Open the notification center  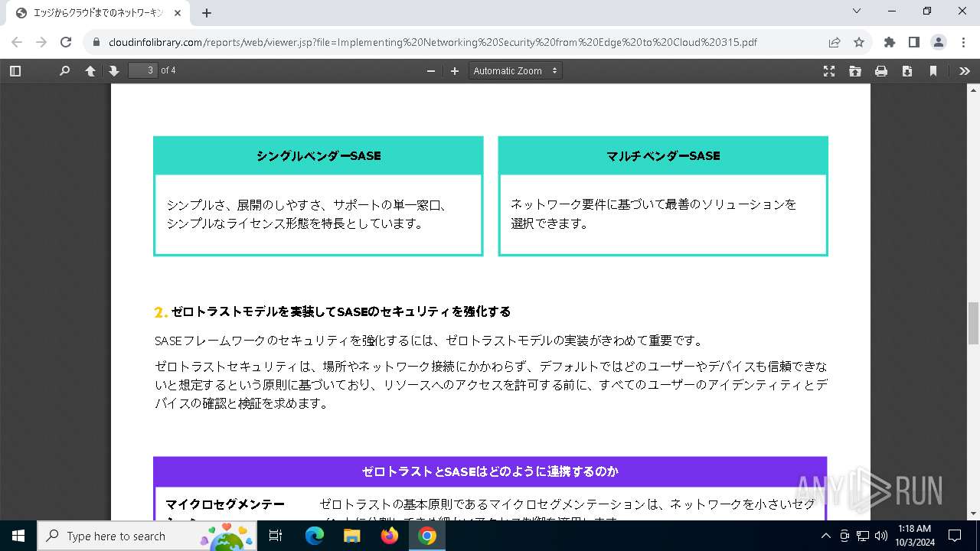(955, 536)
